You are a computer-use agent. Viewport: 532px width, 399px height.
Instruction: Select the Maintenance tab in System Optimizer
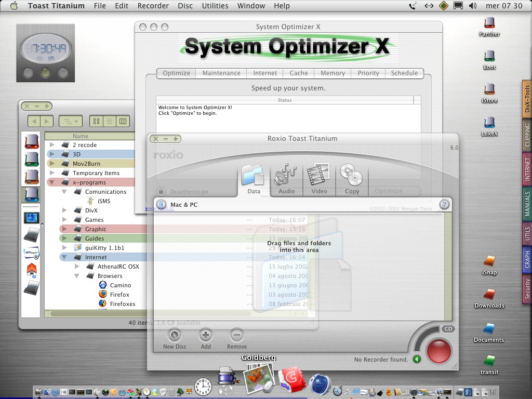pyautogui.click(x=221, y=73)
